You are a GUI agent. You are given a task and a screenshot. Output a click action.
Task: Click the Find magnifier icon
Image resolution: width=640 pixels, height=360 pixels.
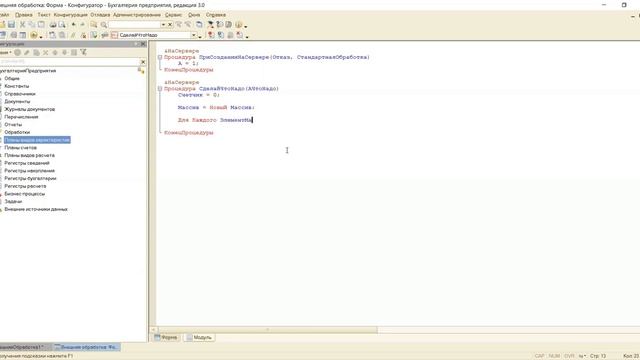(104, 25)
